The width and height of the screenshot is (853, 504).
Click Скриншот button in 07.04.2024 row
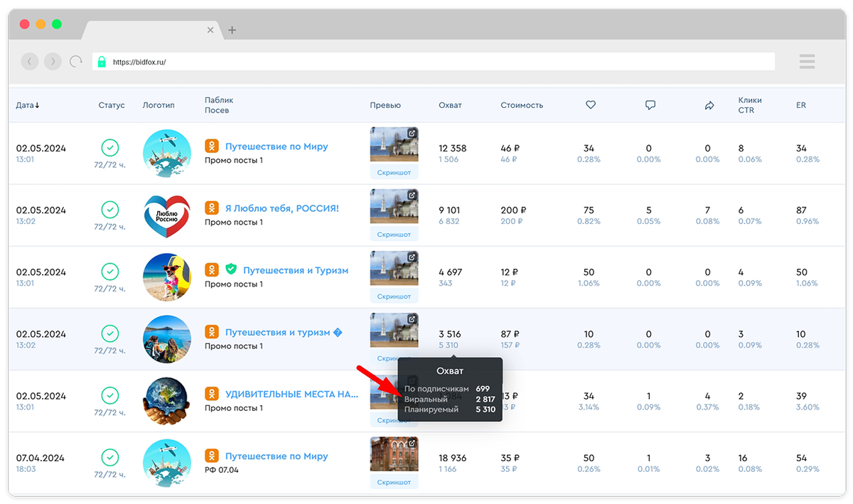(x=395, y=482)
